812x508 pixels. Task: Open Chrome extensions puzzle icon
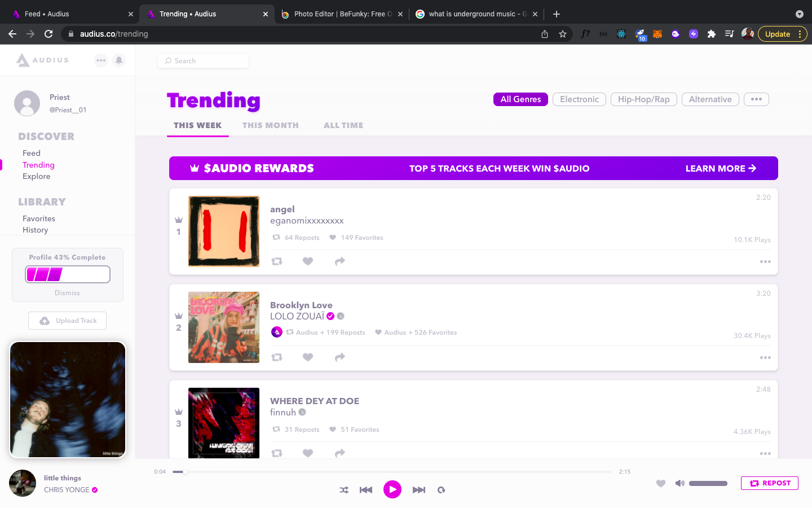(x=712, y=34)
